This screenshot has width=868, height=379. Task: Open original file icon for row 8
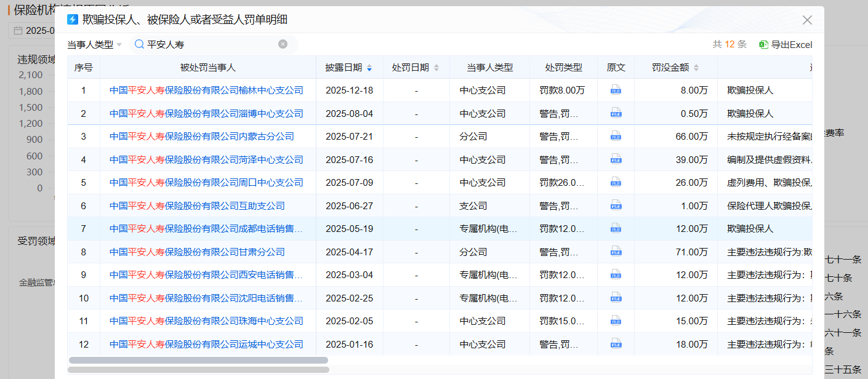coord(616,252)
